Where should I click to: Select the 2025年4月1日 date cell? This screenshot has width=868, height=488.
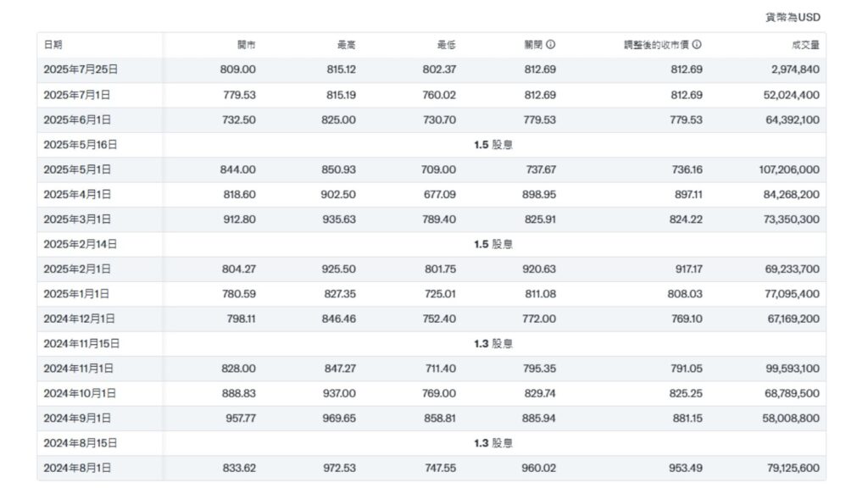pos(77,194)
